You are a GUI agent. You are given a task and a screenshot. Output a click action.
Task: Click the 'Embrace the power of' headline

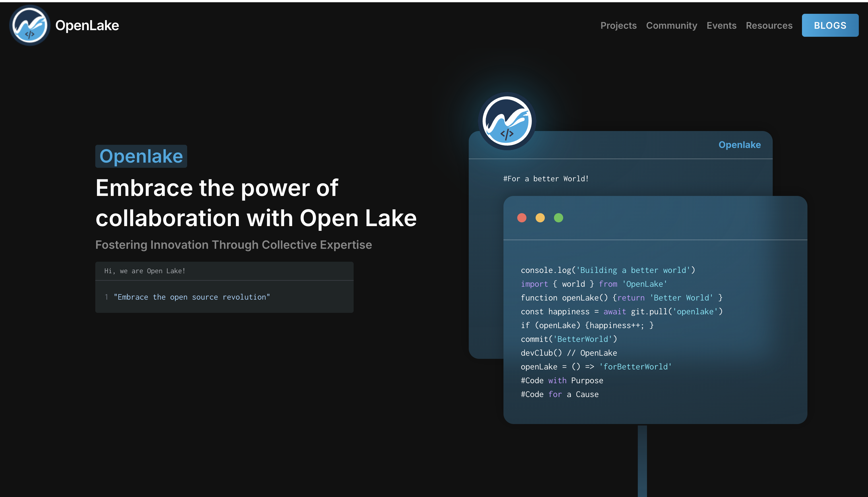coord(217,188)
